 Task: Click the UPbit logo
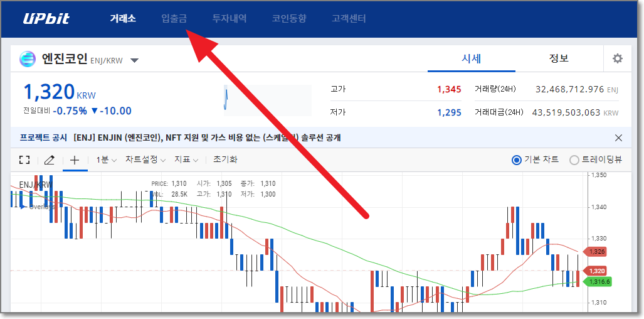[46, 18]
